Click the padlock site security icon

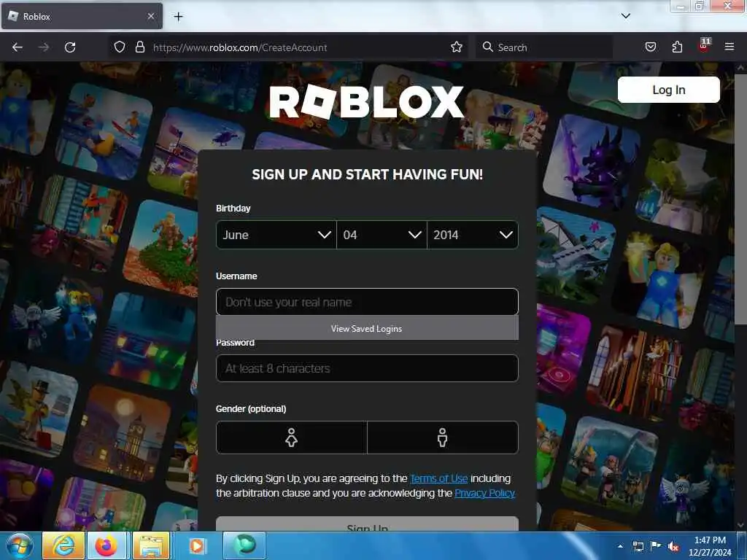(139, 47)
